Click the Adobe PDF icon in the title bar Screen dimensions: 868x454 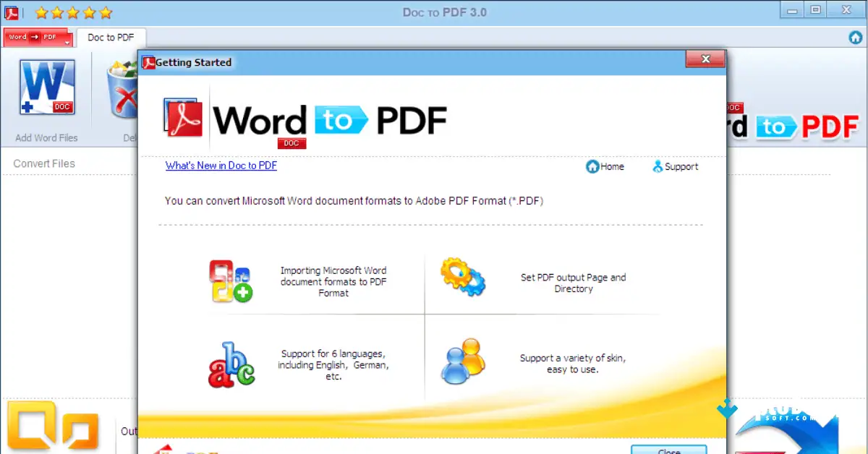pos(12,12)
